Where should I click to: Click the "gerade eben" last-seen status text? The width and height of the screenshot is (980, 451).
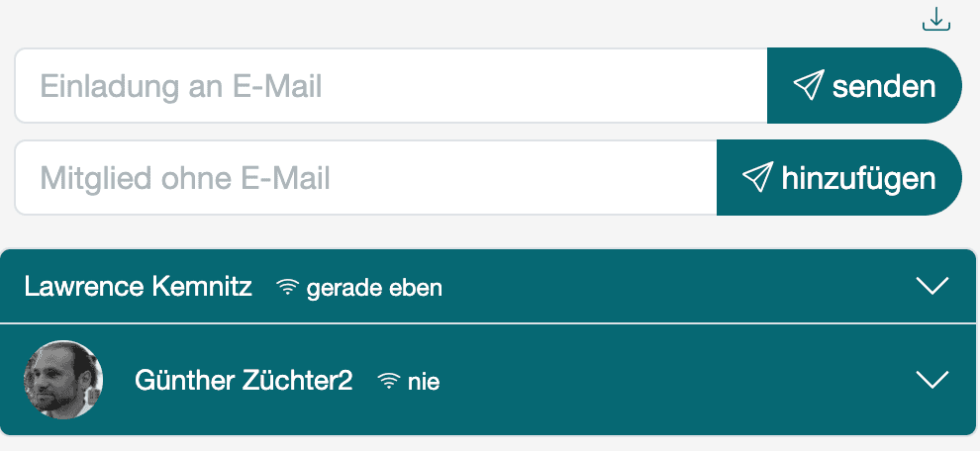tap(374, 289)
